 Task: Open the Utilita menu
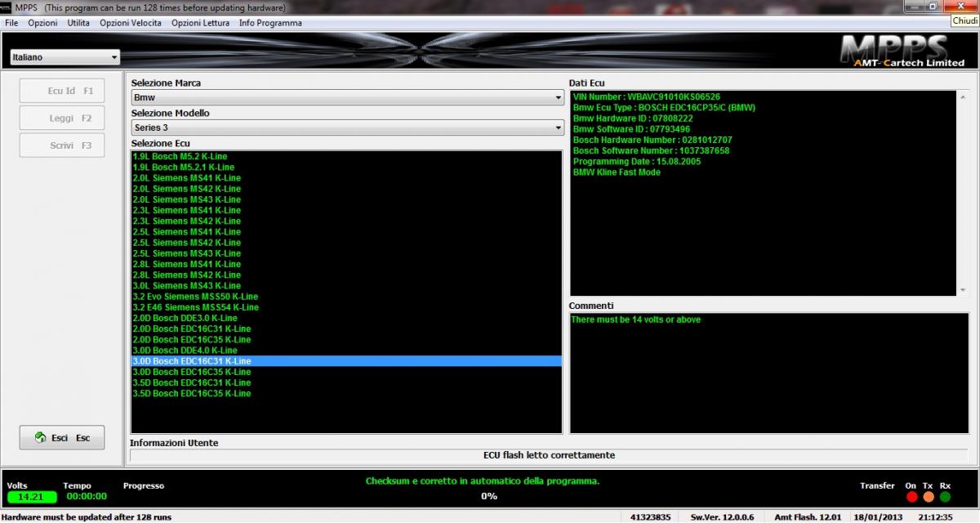click(78, 23)
